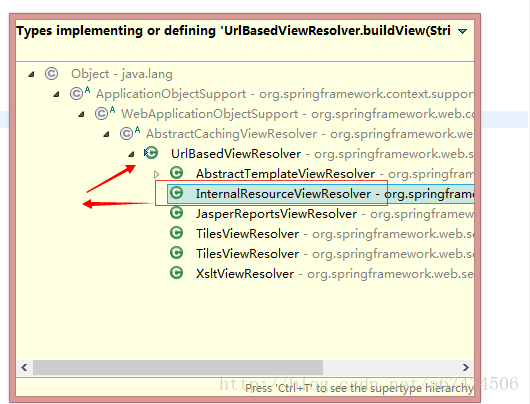This screenshot has width=530, height=404.
Task: Collapse the AbstractCachingViewResolver tree node
Action: pyautogui.click(x=106, y=134)
